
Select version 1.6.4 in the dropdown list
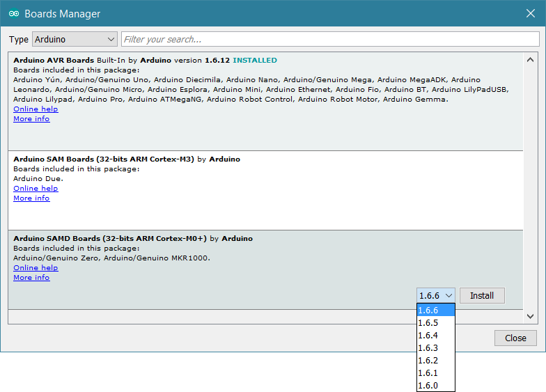click(436, 336)
